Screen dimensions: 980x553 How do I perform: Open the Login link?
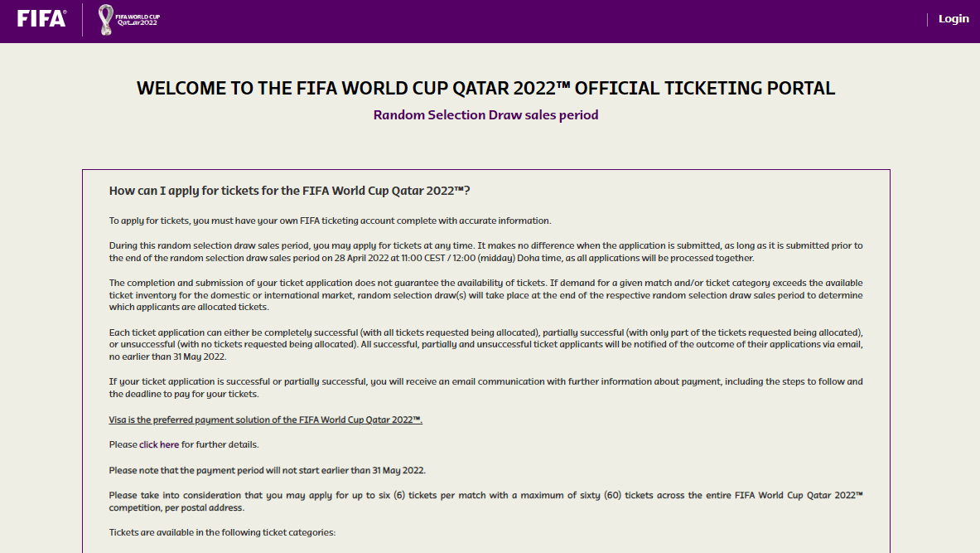[x=953, y=19]
